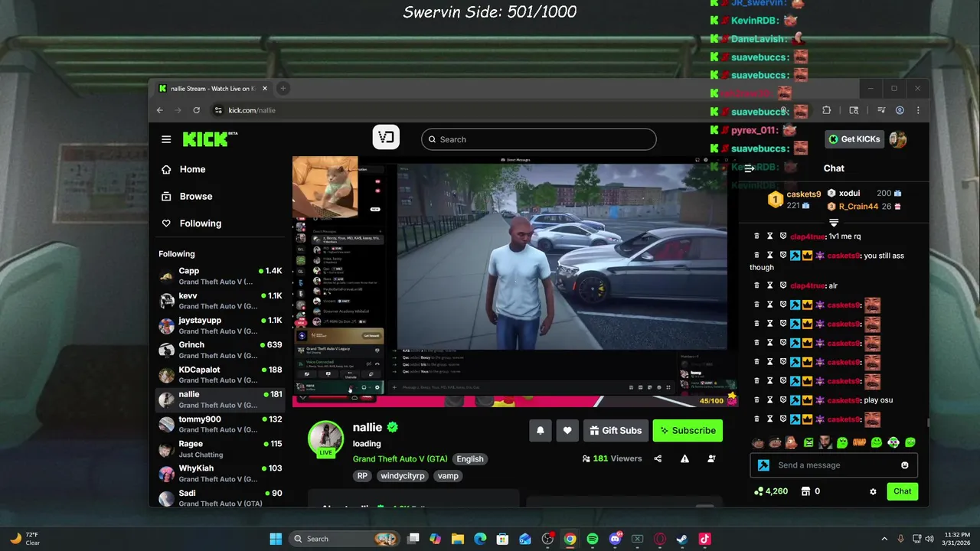Delete the 'you still ass though' message
The height and width of the screenshot is (551, 980).
[757, 256]
